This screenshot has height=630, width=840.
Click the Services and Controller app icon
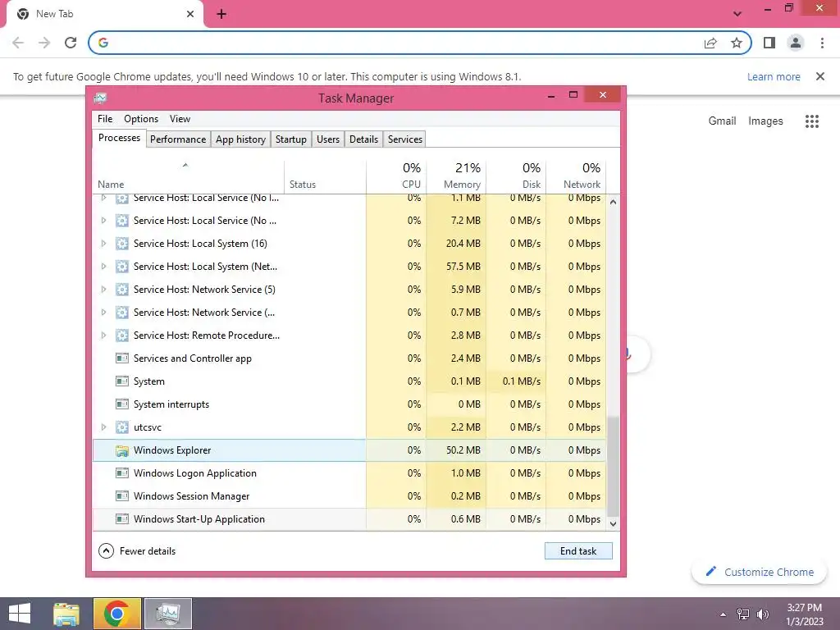point(122,358)
